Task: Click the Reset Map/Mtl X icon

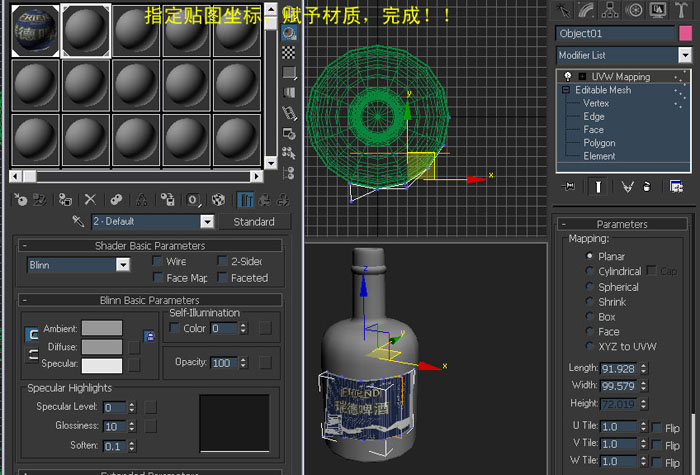Action: [90, 200]
